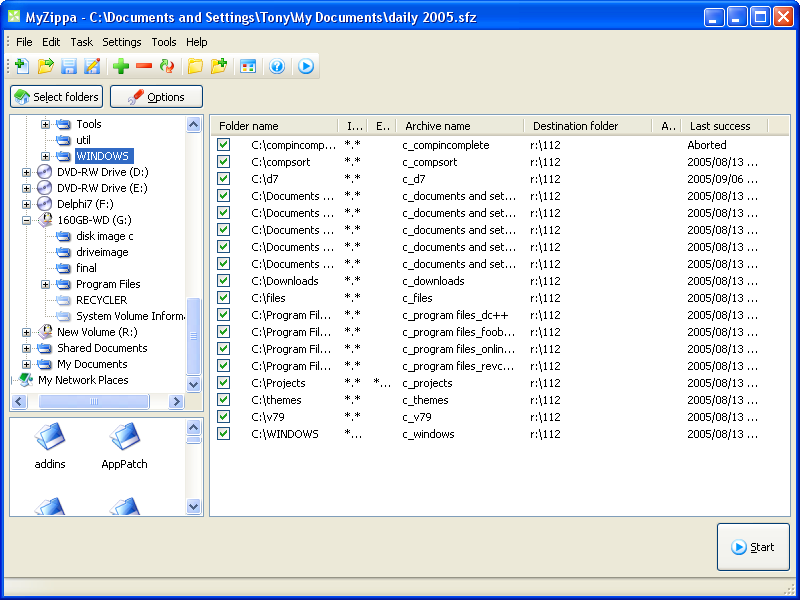800x600 pixels.
Task: Open the Tools menu
Action: pos(164,42)
